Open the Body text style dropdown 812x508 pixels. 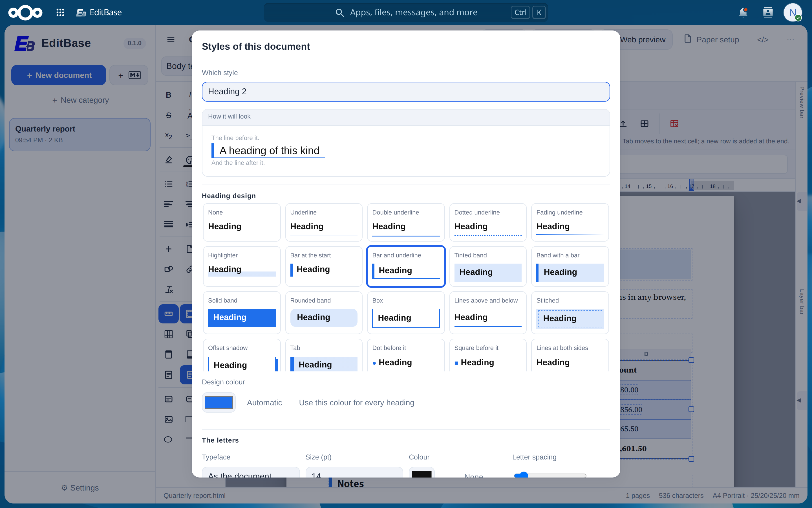coord(177,66)
